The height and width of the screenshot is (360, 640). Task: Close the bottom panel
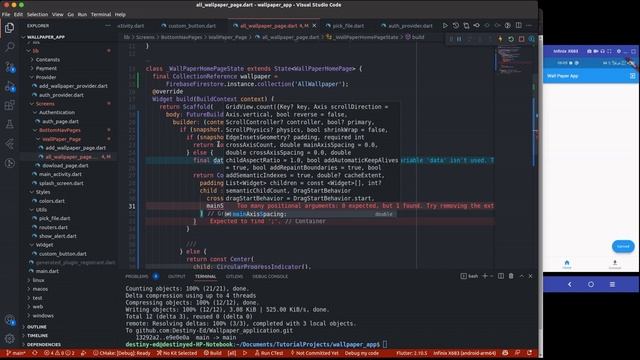pyautogui.click(x=531, y=276)
